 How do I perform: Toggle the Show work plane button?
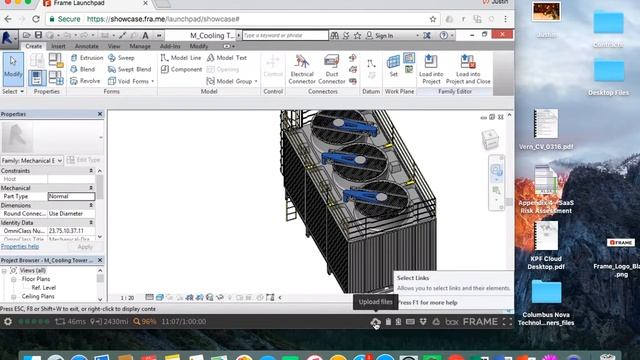tap(409, 58)
